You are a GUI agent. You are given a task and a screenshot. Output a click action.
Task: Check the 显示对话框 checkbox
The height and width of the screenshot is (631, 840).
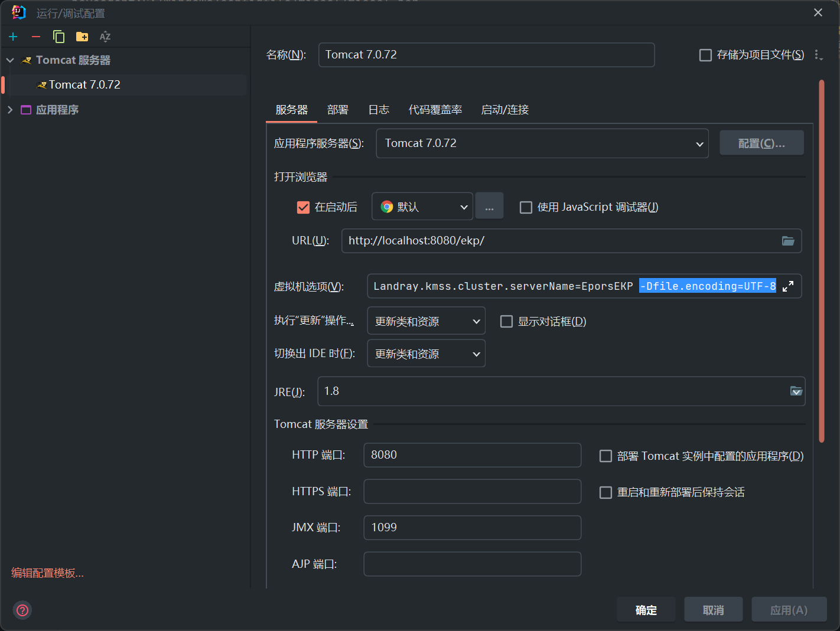pyautogui.click(x=506, y=321)
